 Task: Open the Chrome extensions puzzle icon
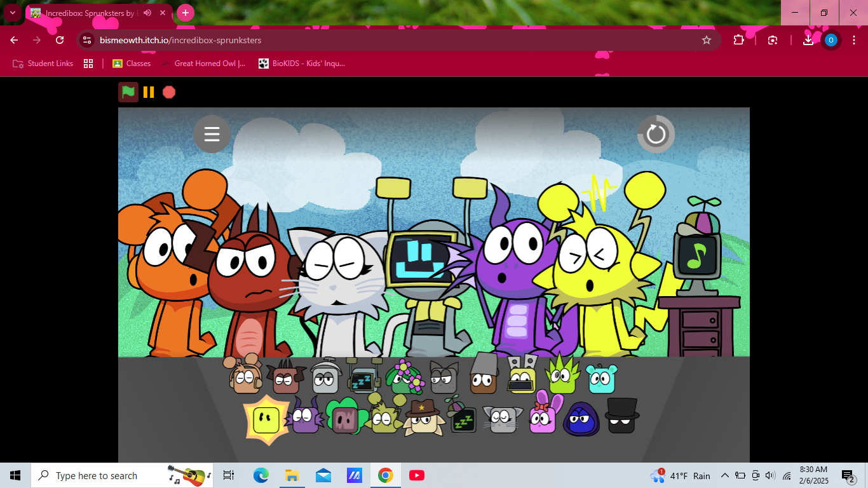[x=738, y=40]
